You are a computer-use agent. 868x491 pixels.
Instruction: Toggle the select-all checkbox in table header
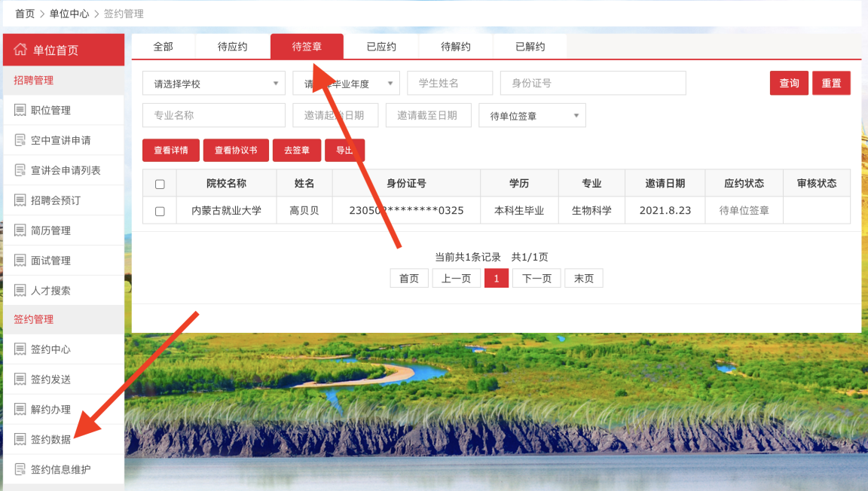click(160, 184)
